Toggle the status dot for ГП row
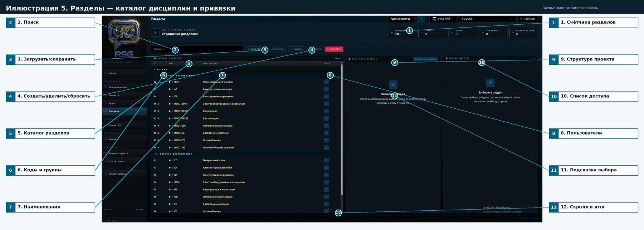 click(x=170, y=160)
